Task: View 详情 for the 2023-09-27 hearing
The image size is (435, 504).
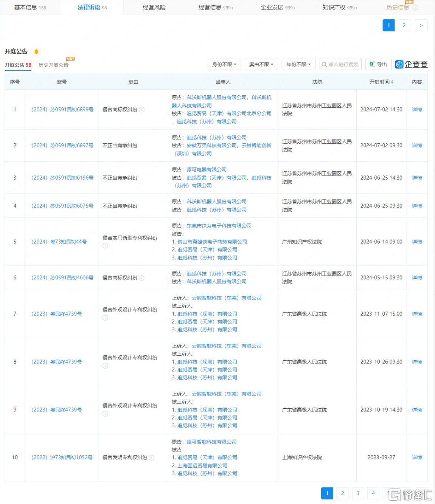Action: coord(417,457)
